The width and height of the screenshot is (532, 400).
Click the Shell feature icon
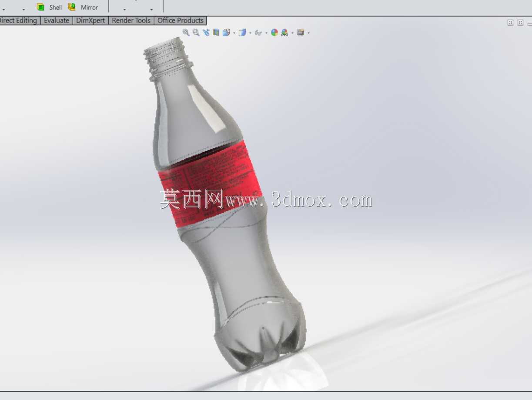pos(40,7)
